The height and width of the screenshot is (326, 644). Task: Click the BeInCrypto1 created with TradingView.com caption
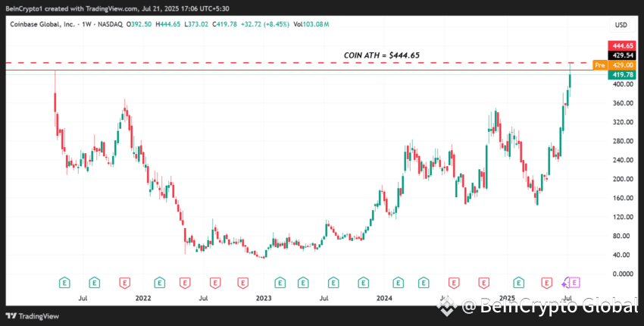(117, 8)
